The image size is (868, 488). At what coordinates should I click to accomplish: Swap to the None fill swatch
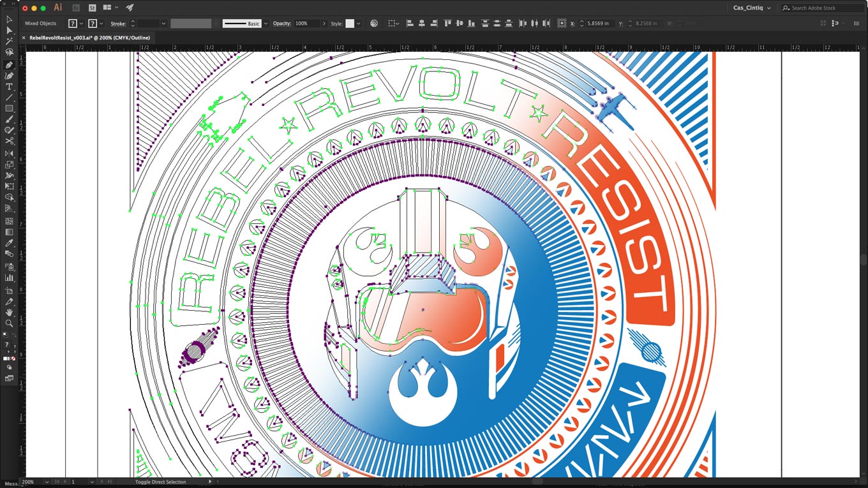coord(13,359)
